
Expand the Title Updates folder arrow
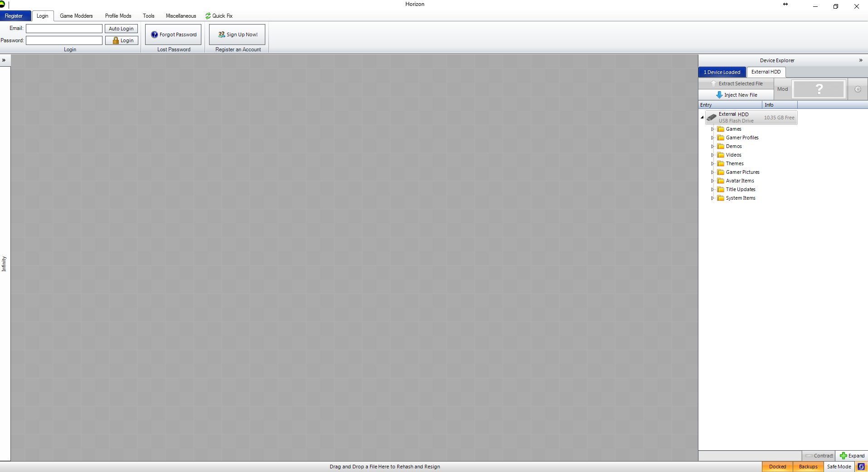tap(712, 189)
